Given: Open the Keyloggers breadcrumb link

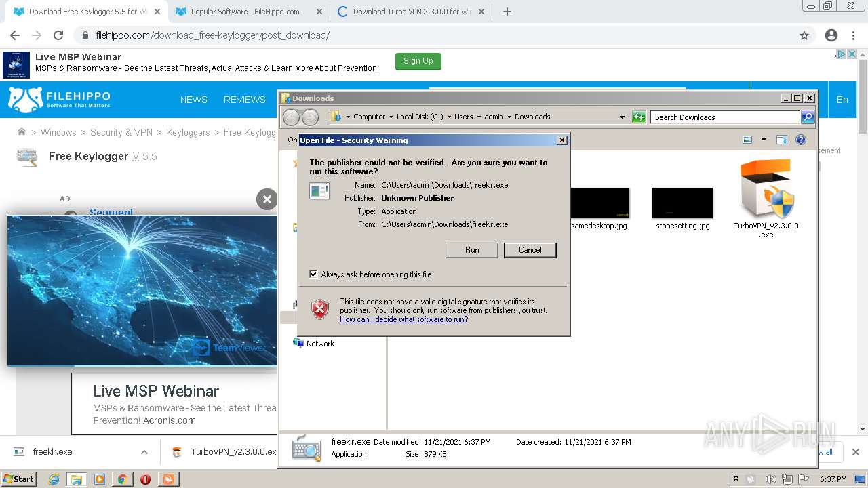Looking at the screenshot, I should point(188,132).
